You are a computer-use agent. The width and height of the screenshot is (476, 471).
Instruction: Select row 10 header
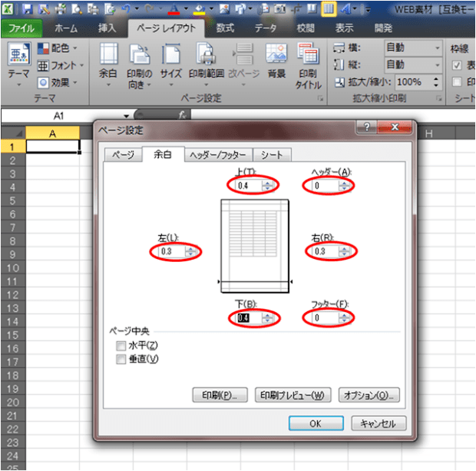click(13, 268)
